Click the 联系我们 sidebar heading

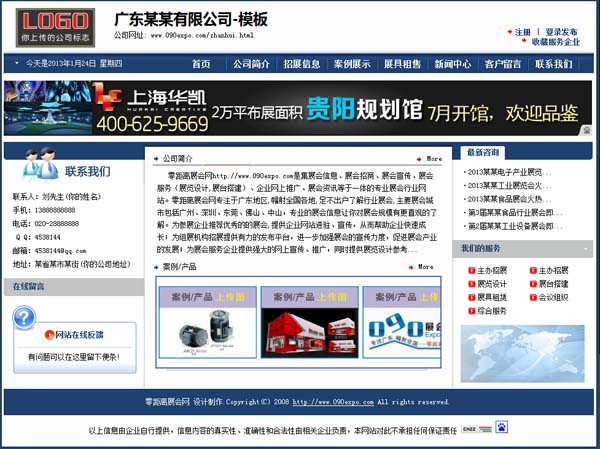(88, 171)
